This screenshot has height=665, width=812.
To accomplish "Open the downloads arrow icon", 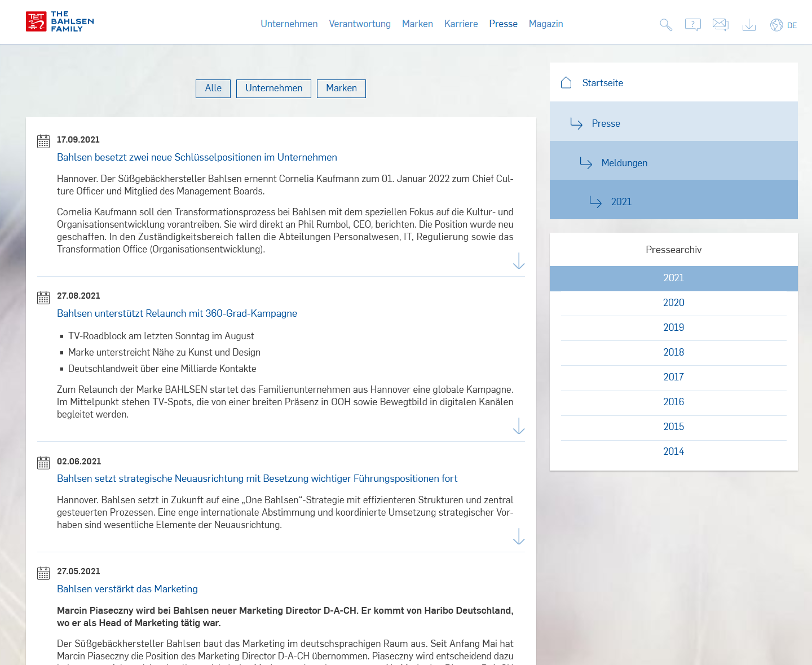I will coord(749,25).
